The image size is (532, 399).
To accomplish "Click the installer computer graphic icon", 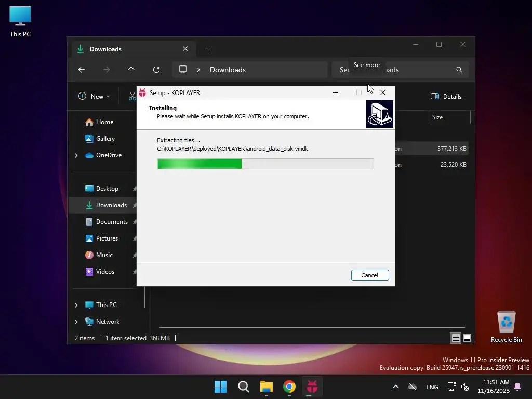I will point(379,114).
